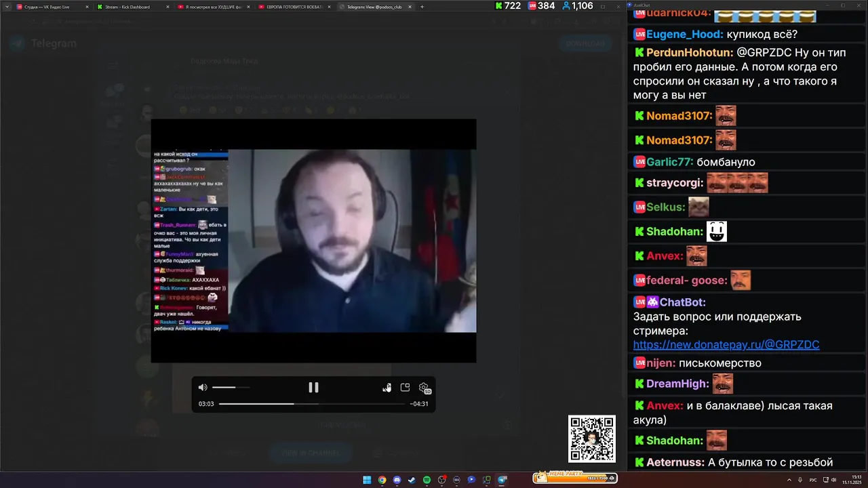Viewport: 868px width, 488px height.
Task: Click the microphone icon in system tray
Action: (x=800, y=480)
